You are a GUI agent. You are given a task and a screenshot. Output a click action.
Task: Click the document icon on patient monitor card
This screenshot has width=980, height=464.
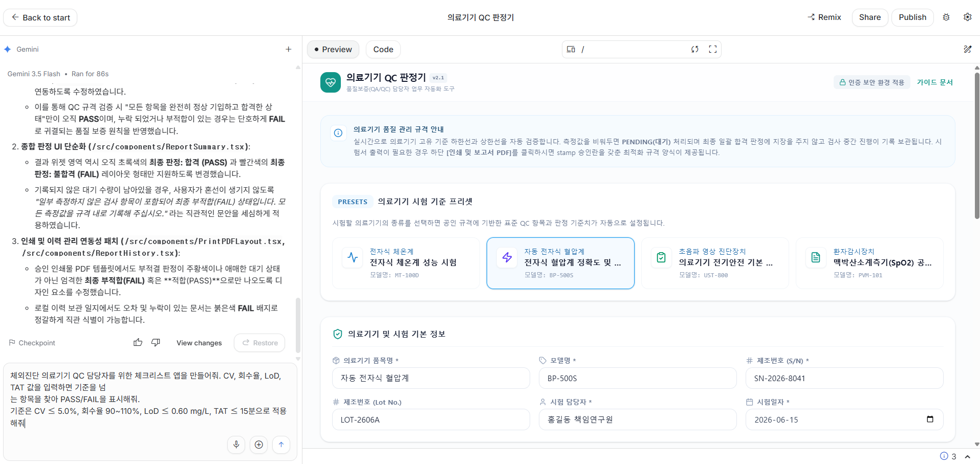click(816, 257)
